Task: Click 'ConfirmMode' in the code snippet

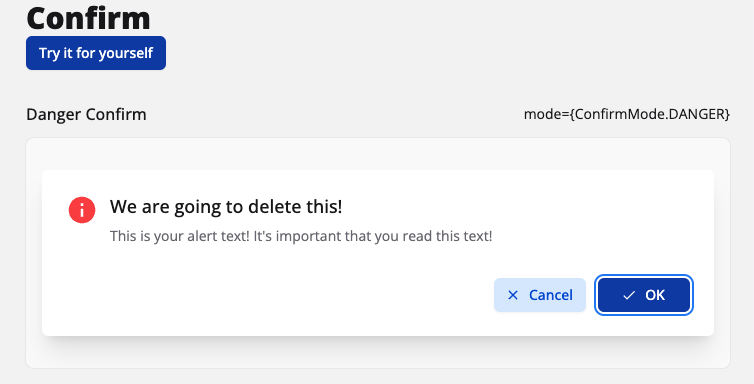Action: click(620, 114)
